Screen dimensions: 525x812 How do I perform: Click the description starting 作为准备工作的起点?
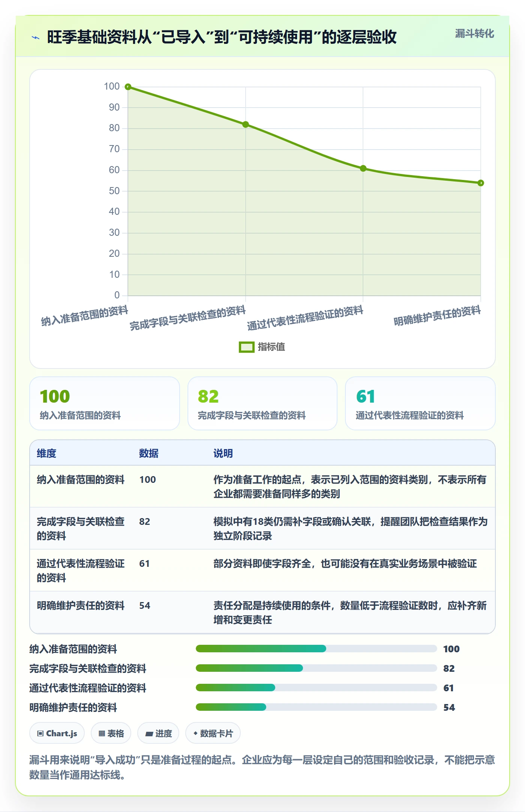pos(350,487)
